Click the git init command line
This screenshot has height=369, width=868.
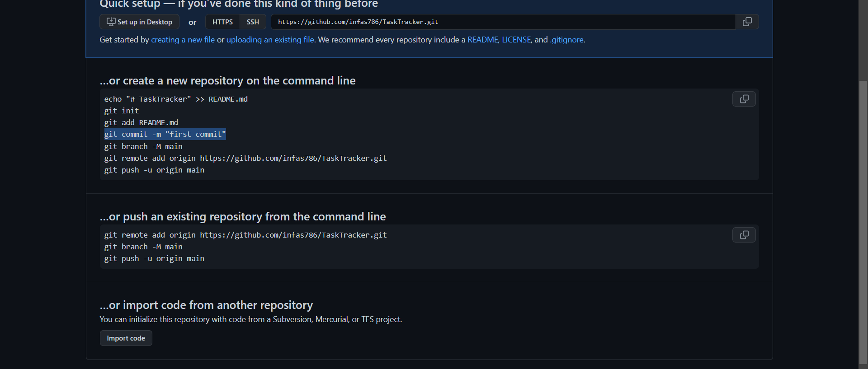click(x=122, y=111)
